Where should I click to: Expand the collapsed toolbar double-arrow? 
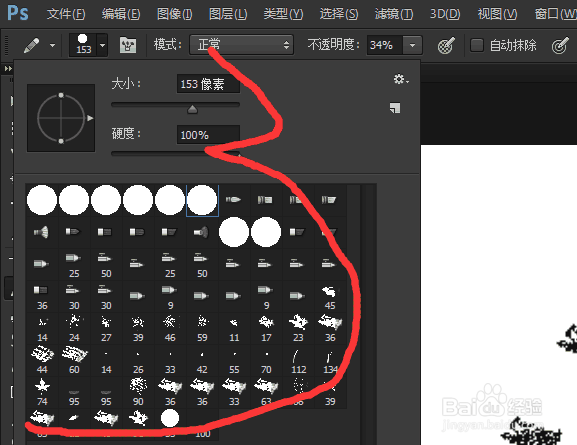[8, 68]
